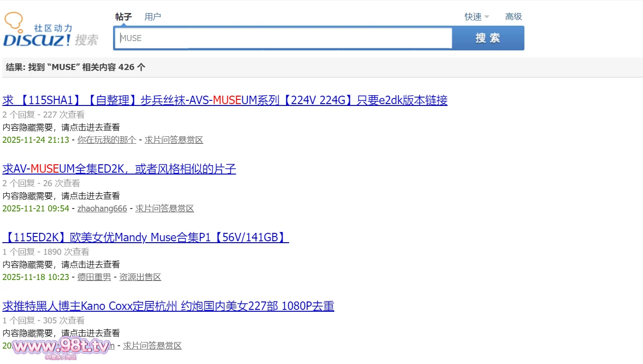The width and height of the screenshot is (643, 364).
Task: Click inside the MUSE search input field
Action: click(280, 38)
